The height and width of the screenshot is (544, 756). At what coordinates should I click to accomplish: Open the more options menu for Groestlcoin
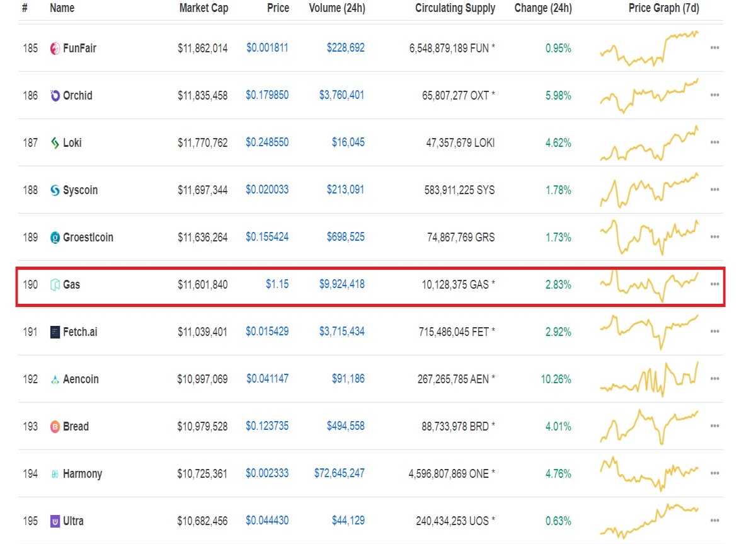click(x=714, y=237)
